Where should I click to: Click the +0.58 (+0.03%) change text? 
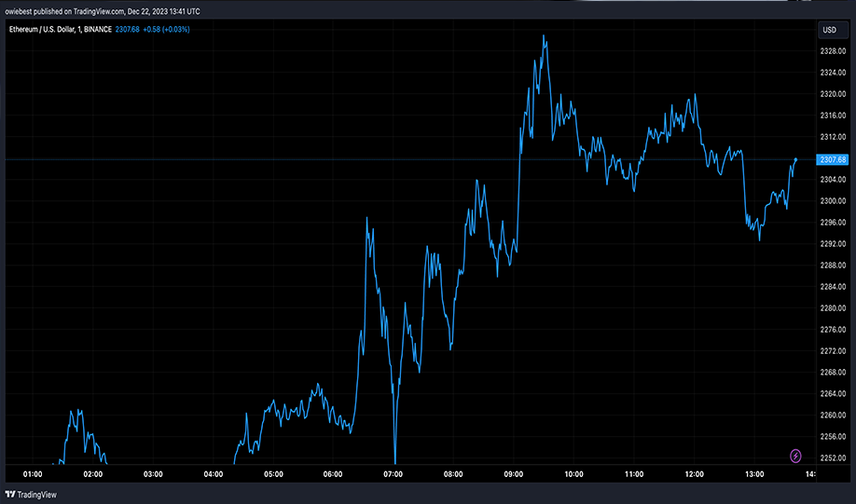pos(167,30)
